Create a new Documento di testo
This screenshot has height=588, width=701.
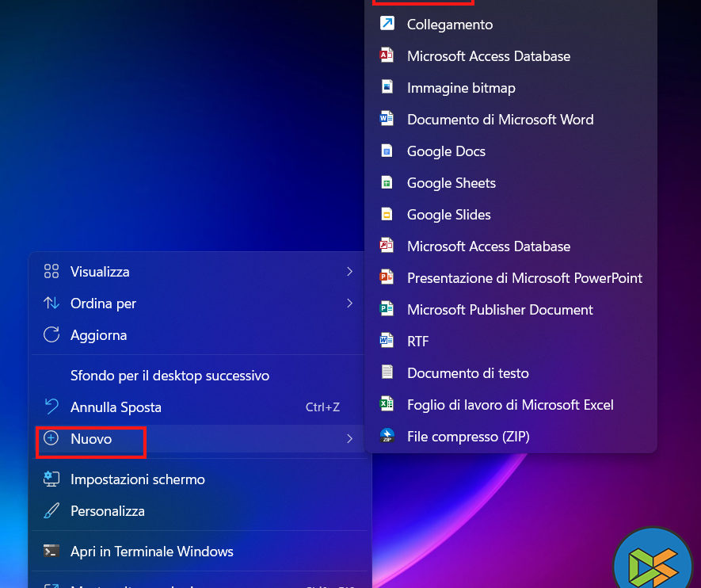point(467,372)
